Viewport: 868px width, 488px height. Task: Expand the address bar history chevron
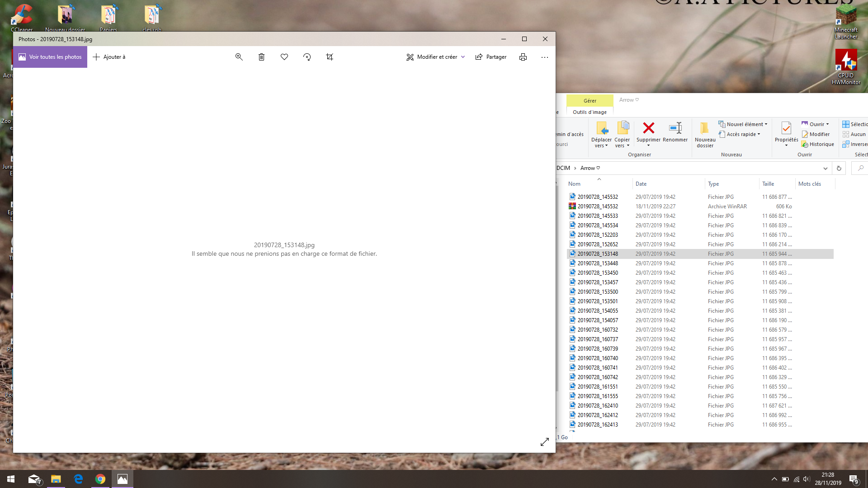click(825, 168)
